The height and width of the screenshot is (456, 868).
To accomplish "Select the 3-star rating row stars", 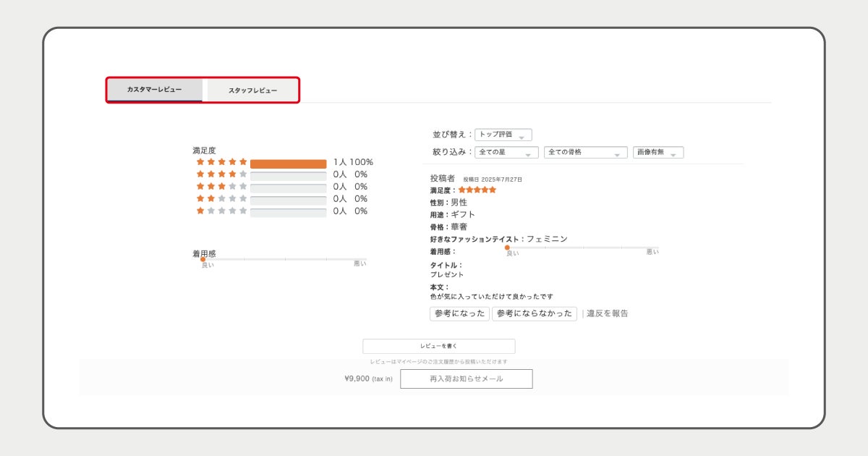I will click(x=222, y=187).
